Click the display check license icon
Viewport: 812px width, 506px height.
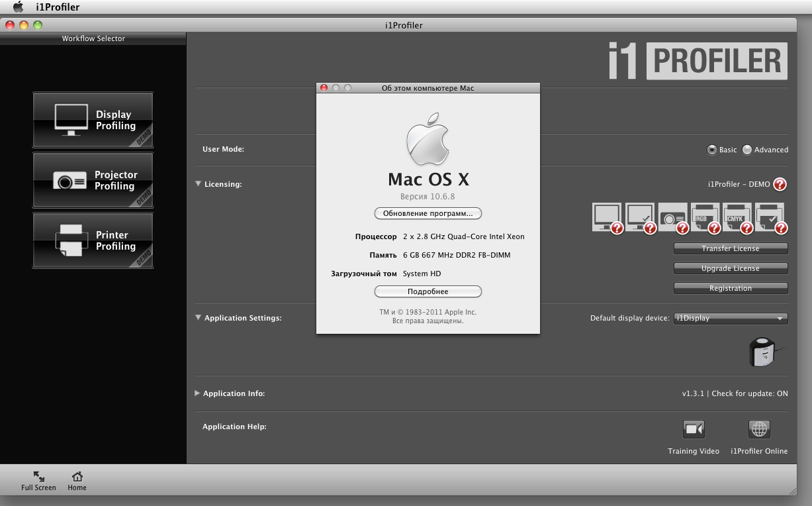640,218
